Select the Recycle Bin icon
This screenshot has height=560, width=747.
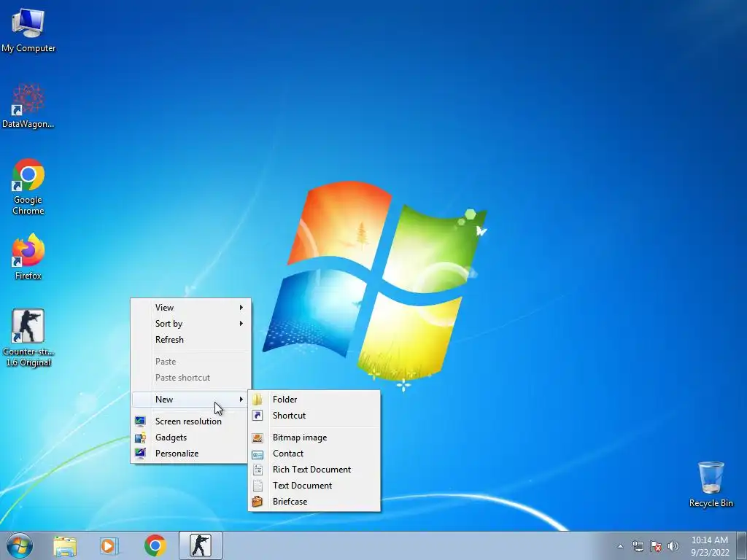pyautogui.click(x=711, y=484)
